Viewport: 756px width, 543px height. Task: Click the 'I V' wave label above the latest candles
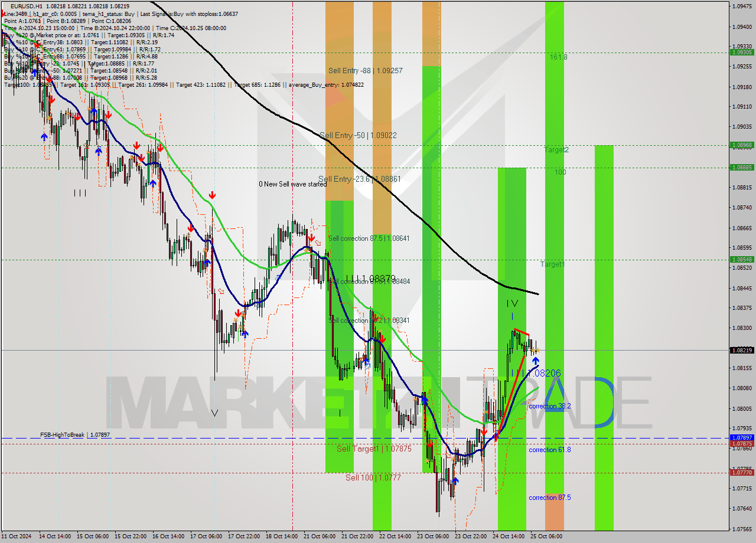point(513,303)
